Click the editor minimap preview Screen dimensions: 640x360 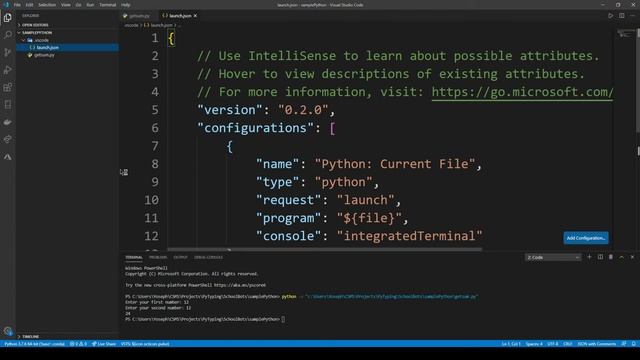click(x=626, y=34)
